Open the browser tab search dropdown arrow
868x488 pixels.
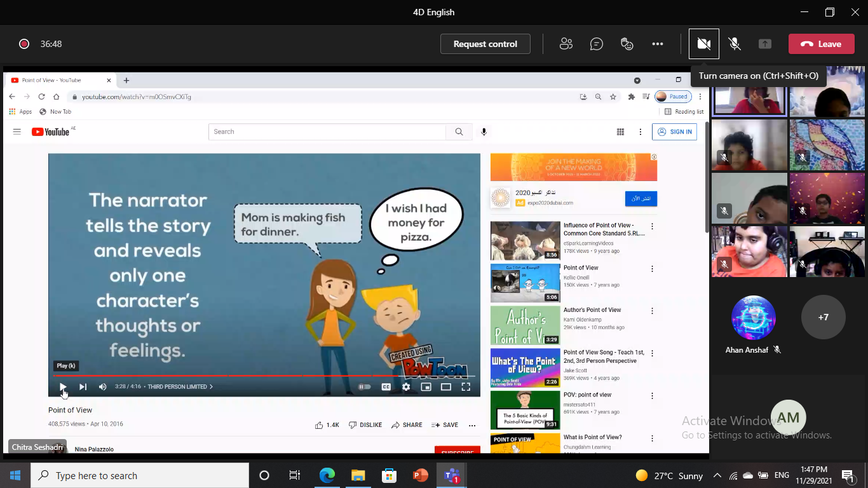tap(637, 80)
